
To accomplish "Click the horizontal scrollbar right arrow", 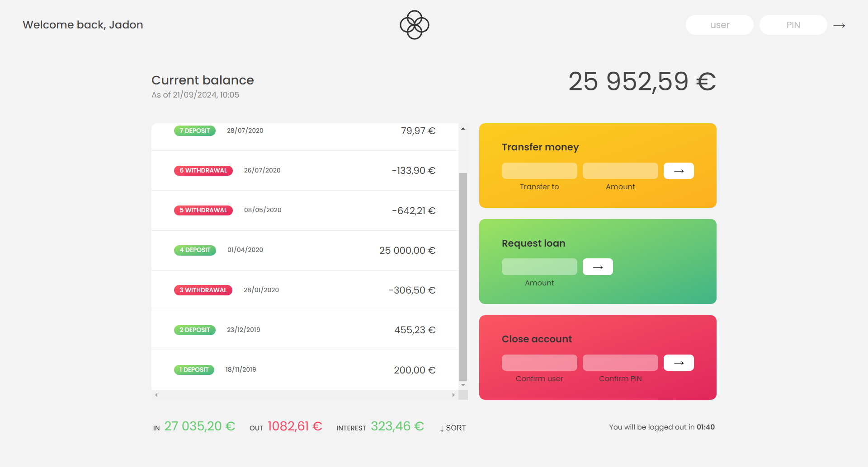I will tap(453, 395).
